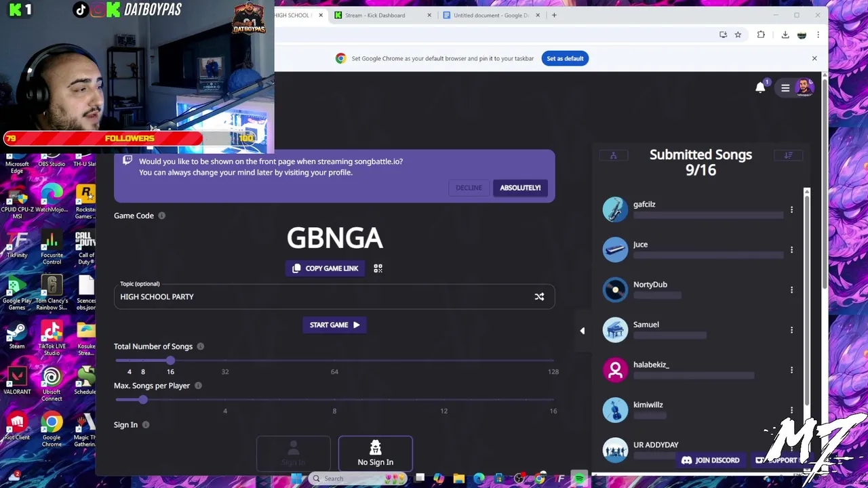The height and width of the screenshot is (488, 868).
Task: Open options menu for NortyDub's song
Action: 791,290
